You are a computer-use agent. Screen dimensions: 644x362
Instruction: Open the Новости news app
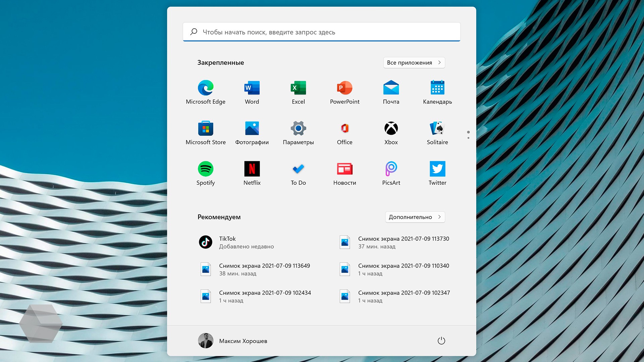pyautogui.click(x=344, y=174)
